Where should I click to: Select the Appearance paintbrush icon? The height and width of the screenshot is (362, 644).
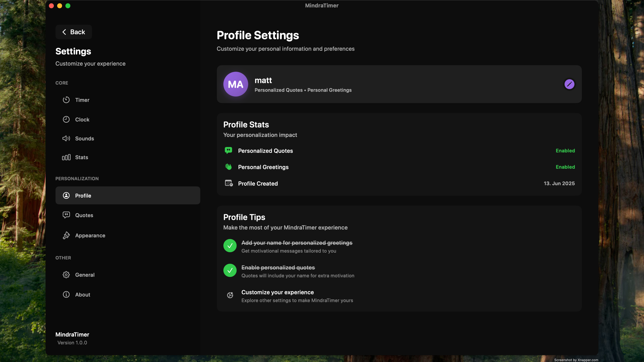click(66, 235)
